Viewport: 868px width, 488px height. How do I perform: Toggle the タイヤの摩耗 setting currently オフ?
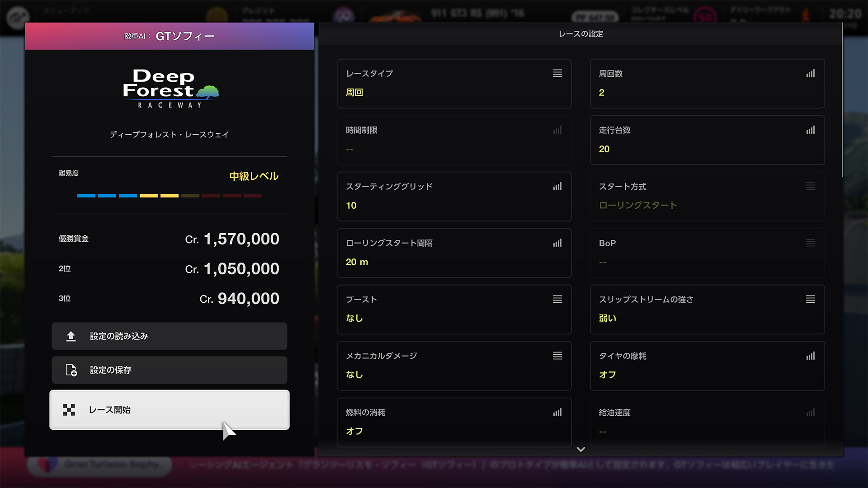(x=707, y=366)
